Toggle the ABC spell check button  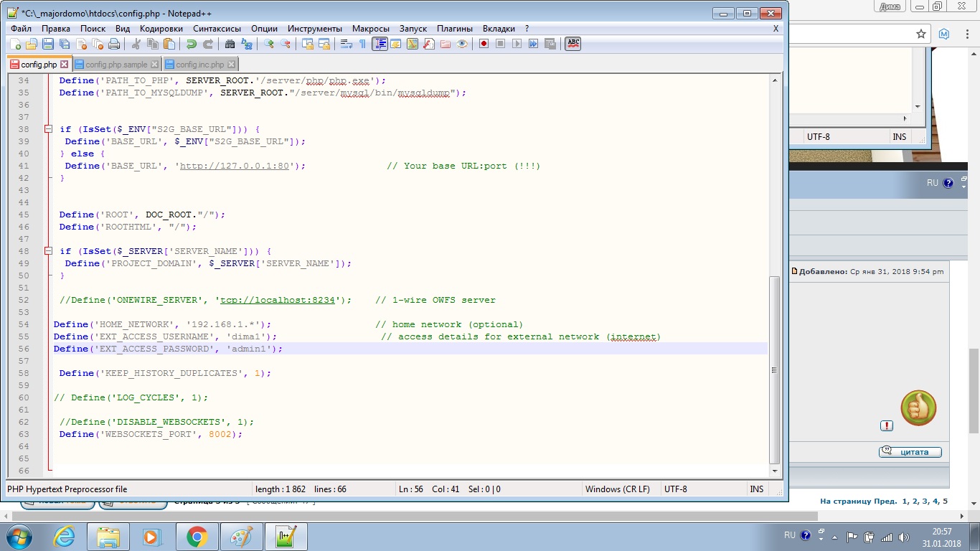pyautogui.click(x=573, y=44)
